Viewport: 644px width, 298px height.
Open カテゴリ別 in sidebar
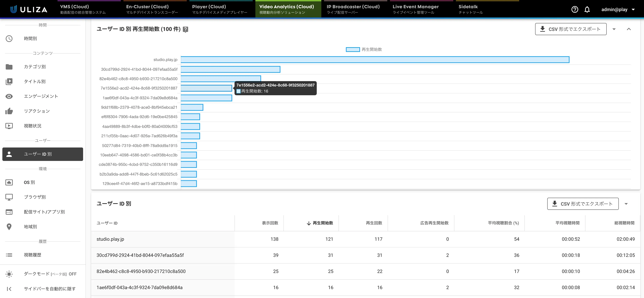[43, 67]
